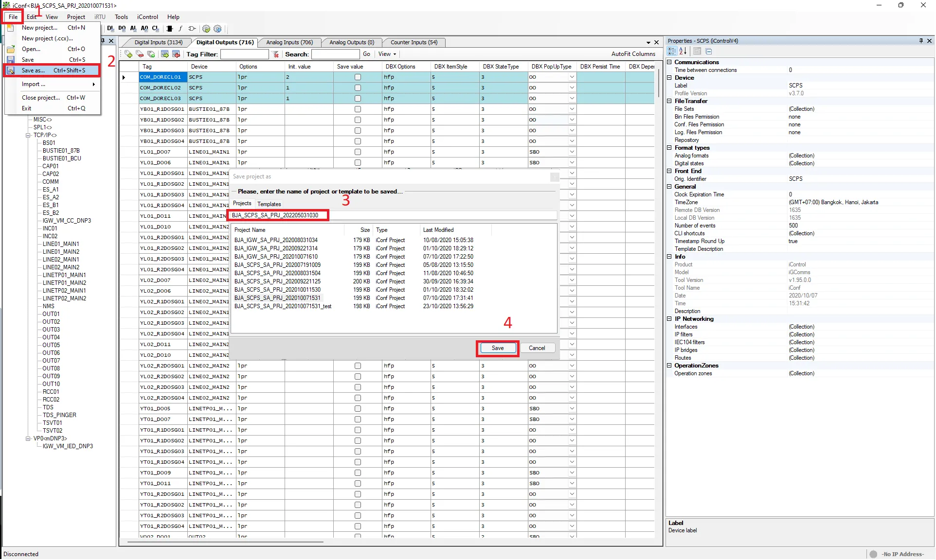Image resolution: width=936 pixels, height=560 pixels.
Task: Click the add multiple tags icon
Action: coord(151,54)
